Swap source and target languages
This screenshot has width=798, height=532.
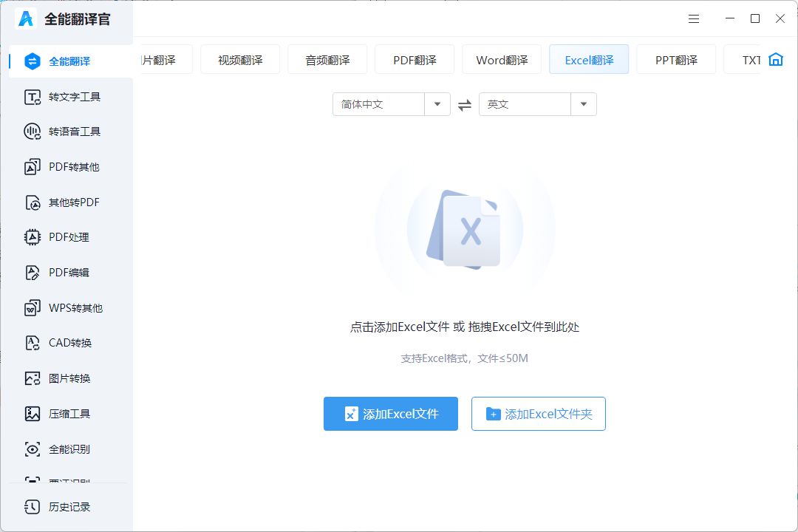click(x=465, y=105)
